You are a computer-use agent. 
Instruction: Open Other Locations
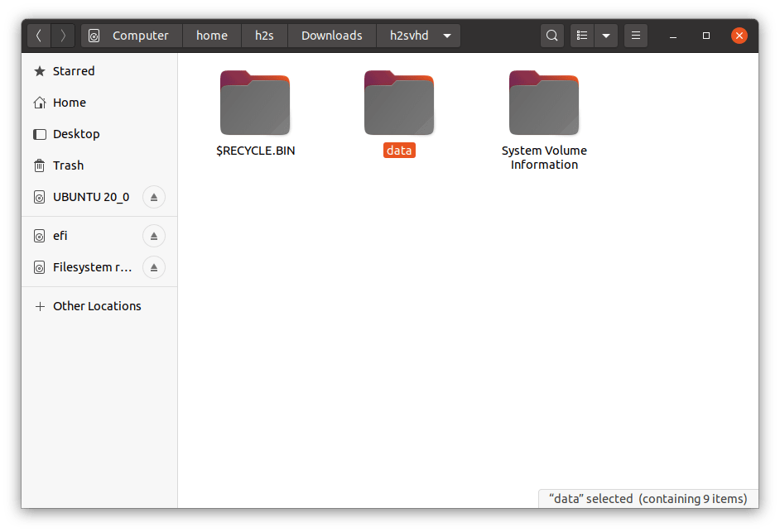(x=97, y=305)
